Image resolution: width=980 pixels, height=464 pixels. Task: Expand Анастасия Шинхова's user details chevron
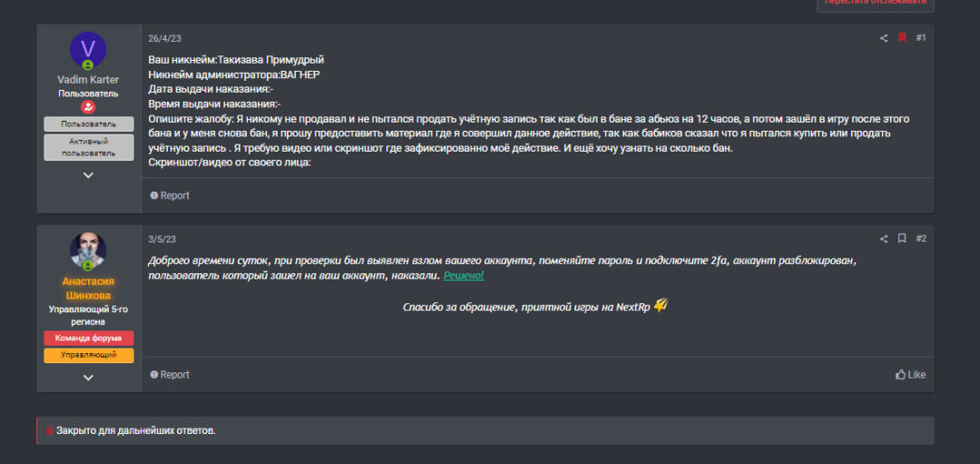88,377
